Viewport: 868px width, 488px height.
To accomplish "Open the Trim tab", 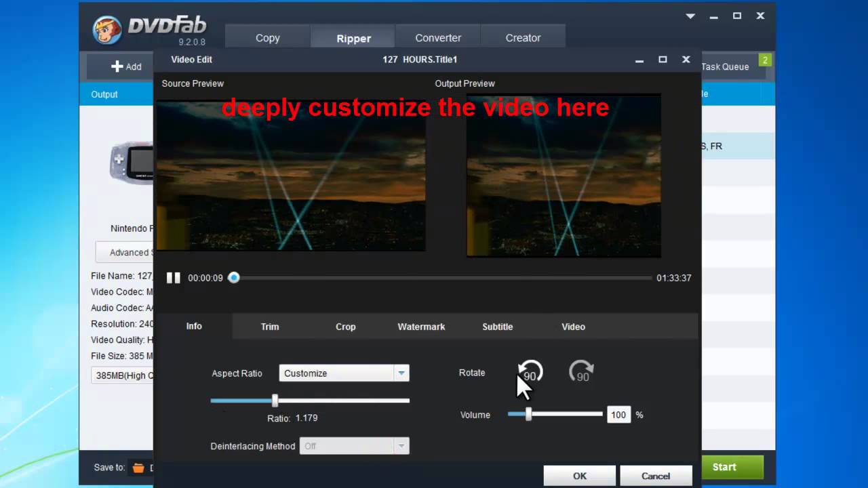I will (x=270, y=327).
